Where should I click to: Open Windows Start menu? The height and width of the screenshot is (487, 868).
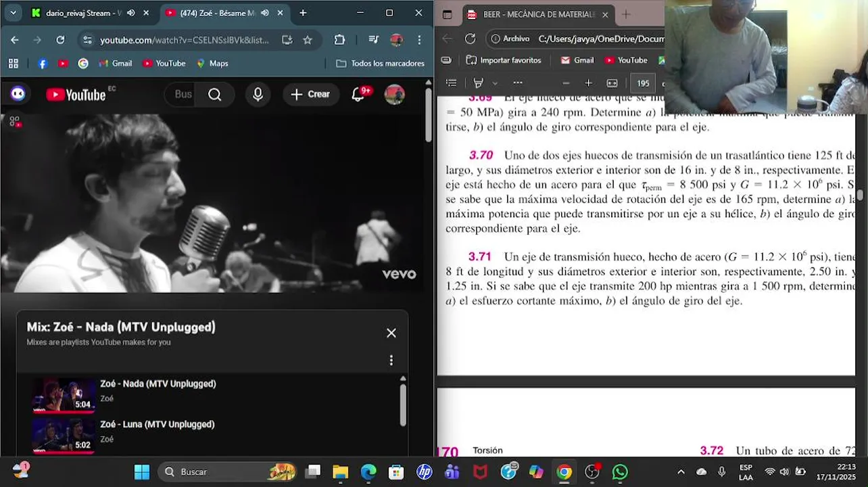(141, 471)
